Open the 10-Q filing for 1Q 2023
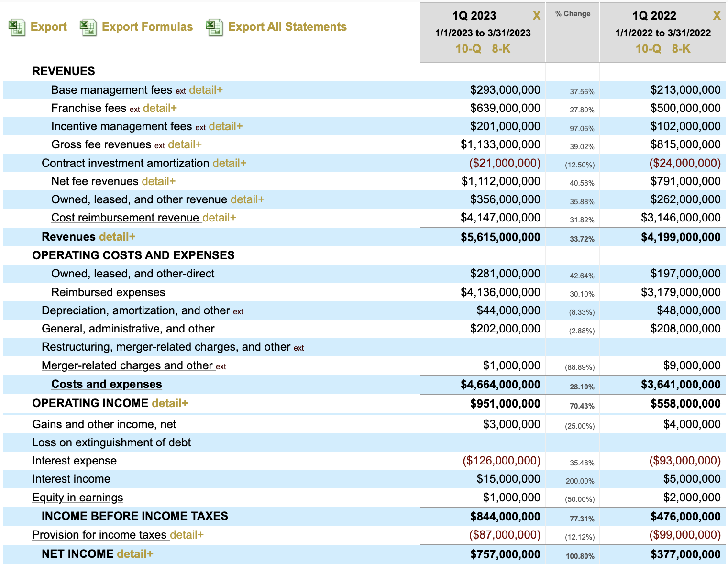 468,49
